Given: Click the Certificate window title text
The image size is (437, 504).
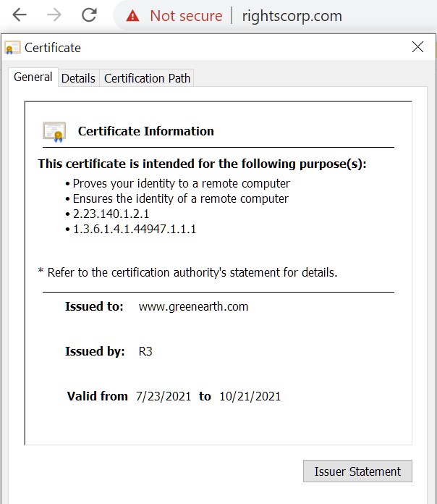Looking at the screenshot, I should (53, 48).
